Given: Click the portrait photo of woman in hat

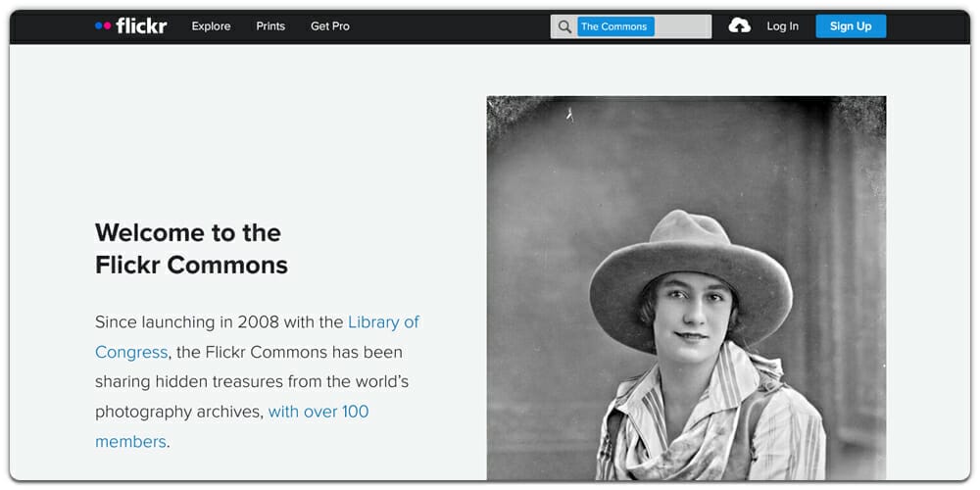Looking at the screenshot, I should point(686,288).
